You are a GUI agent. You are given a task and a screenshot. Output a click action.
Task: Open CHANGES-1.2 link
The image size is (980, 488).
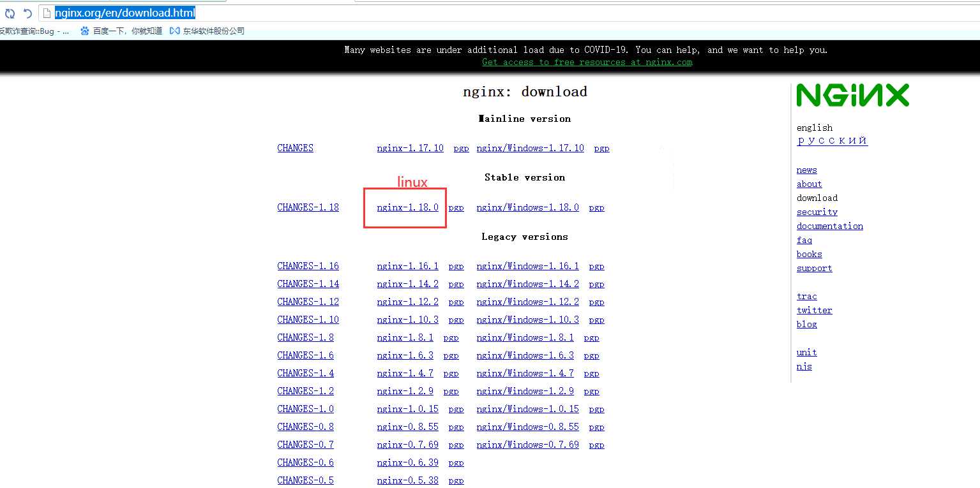click(306, 391)
